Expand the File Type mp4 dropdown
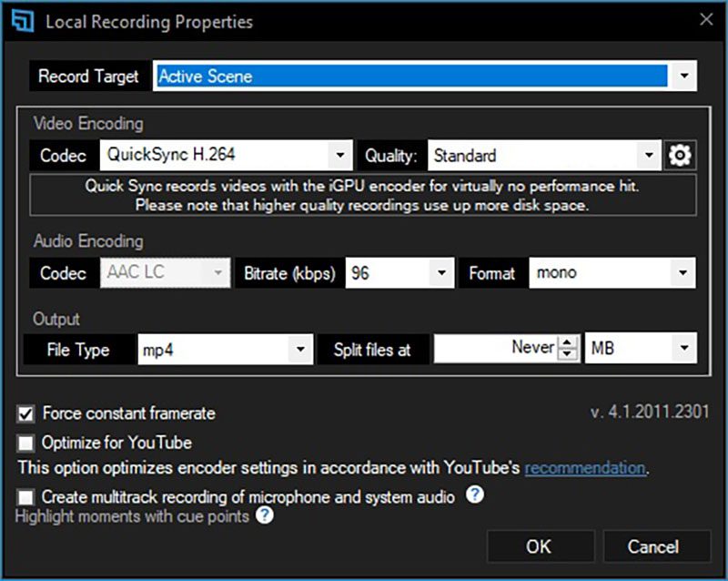 [x=300, y=349]
